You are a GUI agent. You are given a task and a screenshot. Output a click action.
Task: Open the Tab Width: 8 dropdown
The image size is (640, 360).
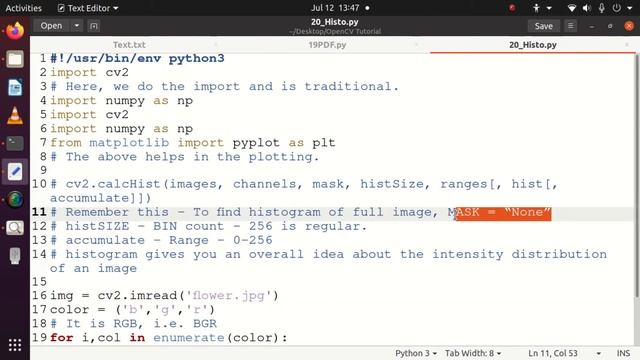pyautogui.click(x=473, y=353)
